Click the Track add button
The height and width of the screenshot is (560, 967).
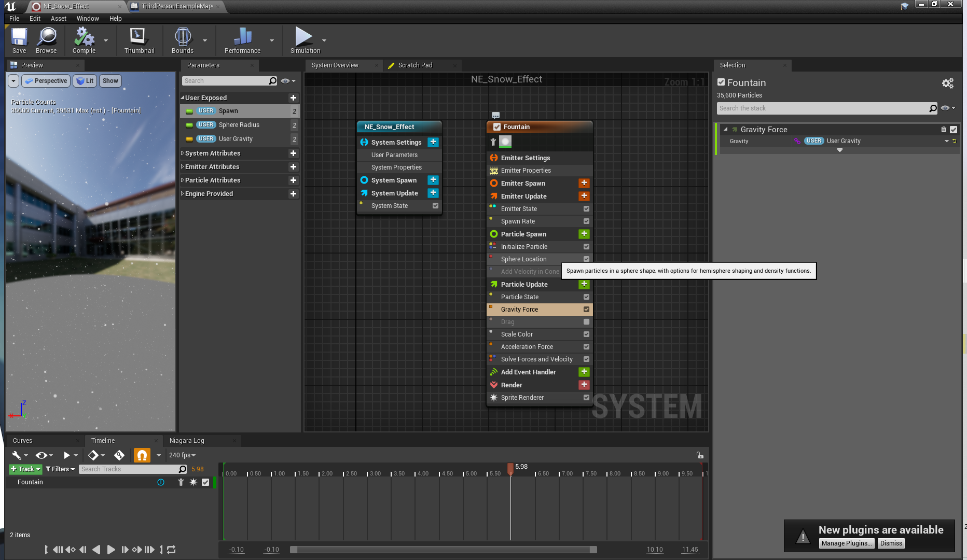coord(25,469)
